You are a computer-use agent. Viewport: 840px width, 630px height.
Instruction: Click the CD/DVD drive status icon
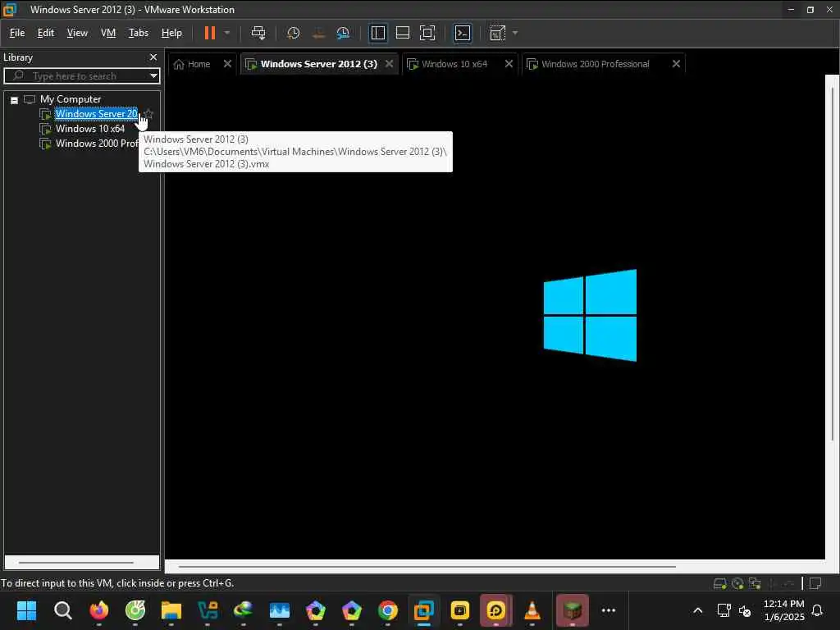point(737,583)
